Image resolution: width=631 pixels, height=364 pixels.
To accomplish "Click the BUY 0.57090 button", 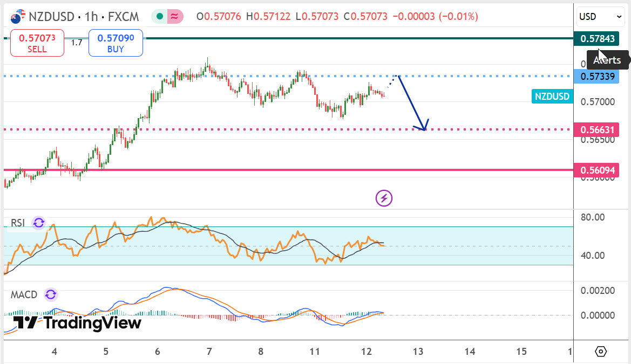I will pos(116,43).
